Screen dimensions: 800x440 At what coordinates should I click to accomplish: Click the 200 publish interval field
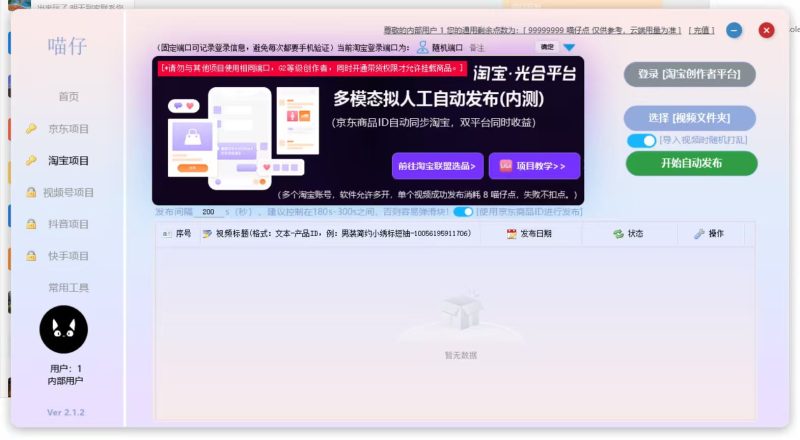208,212
